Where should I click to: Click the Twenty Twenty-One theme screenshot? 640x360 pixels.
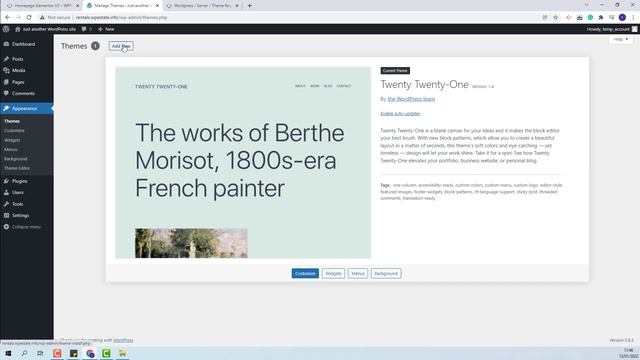[x=243, y=162]
